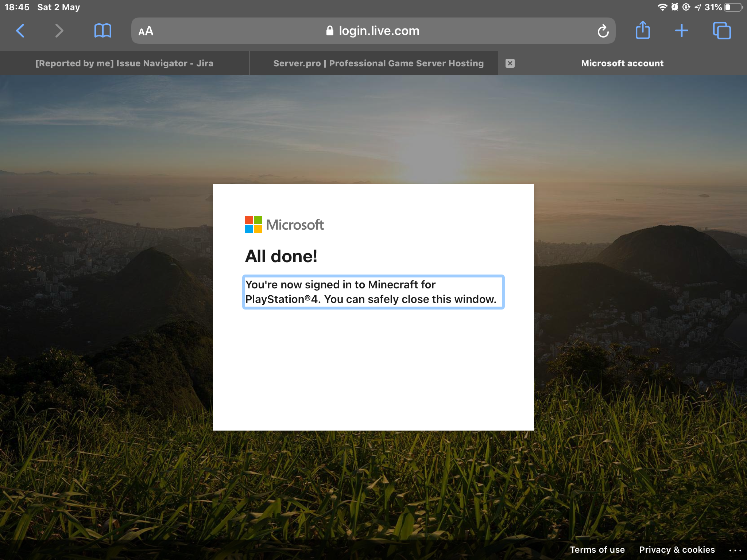Switch to the Server.pro Game Server Hosting tab
The width and height of the screenshot is (747, 560).
(378, 63)
